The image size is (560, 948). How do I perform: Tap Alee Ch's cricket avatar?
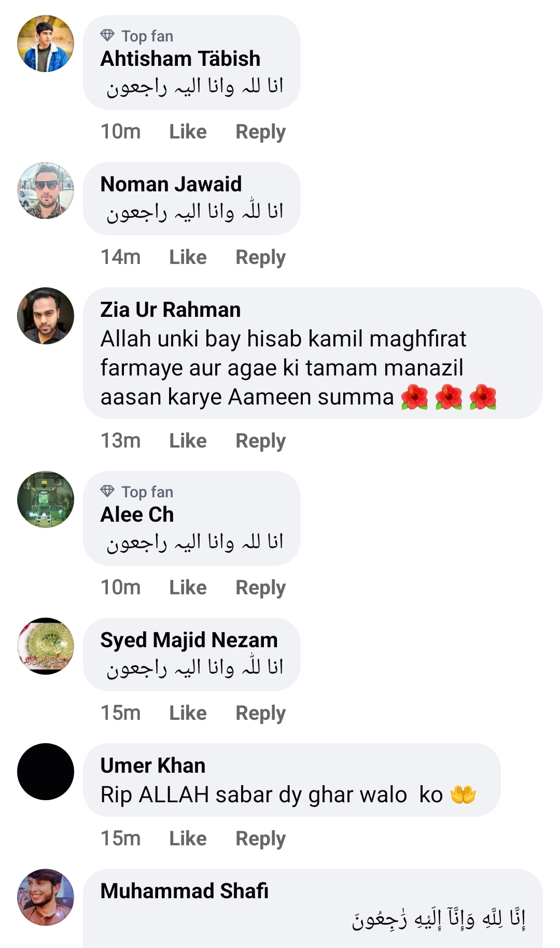point(46,499)
